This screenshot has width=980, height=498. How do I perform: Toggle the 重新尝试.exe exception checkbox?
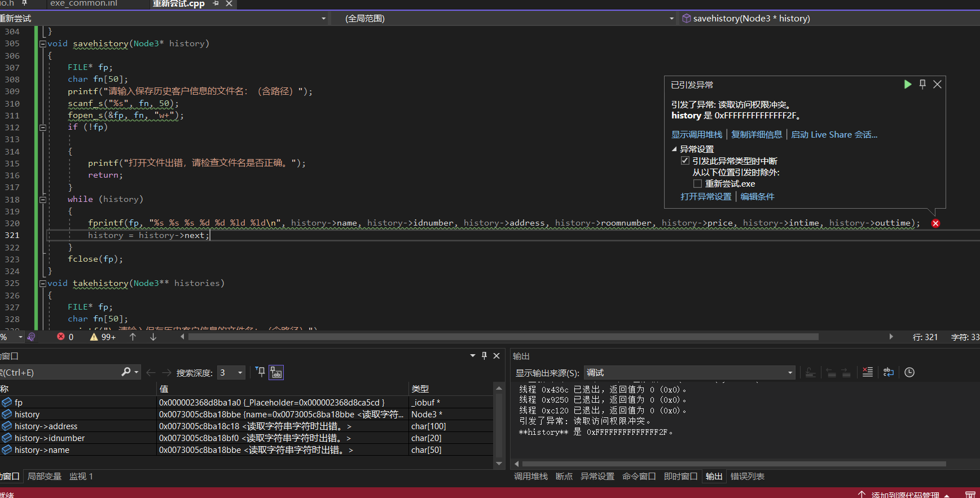697,184
